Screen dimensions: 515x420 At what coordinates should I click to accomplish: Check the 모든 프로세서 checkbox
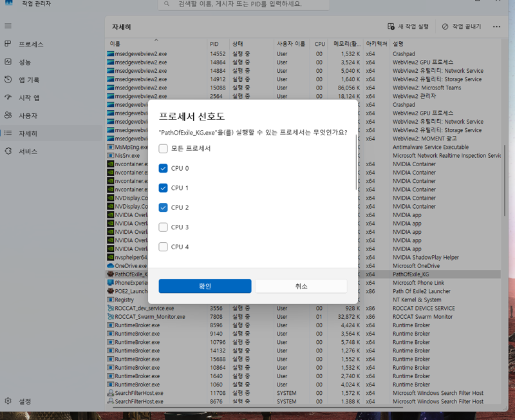[164, 149]
